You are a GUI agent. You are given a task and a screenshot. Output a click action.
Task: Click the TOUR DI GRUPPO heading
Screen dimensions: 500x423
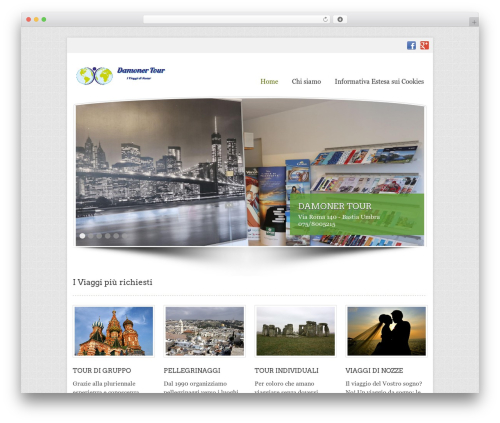coord(102,370)
